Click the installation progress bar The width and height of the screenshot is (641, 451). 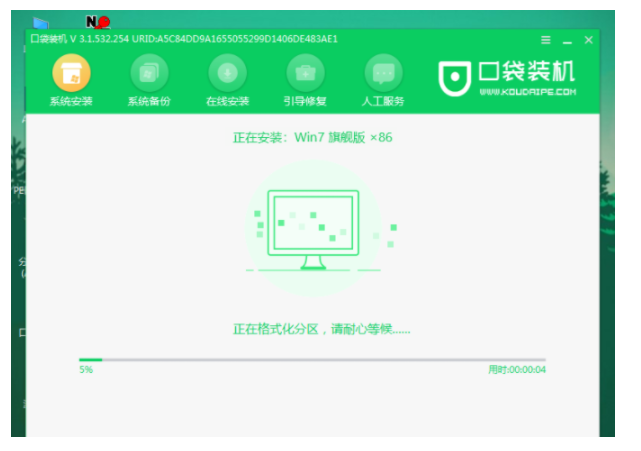312,359
